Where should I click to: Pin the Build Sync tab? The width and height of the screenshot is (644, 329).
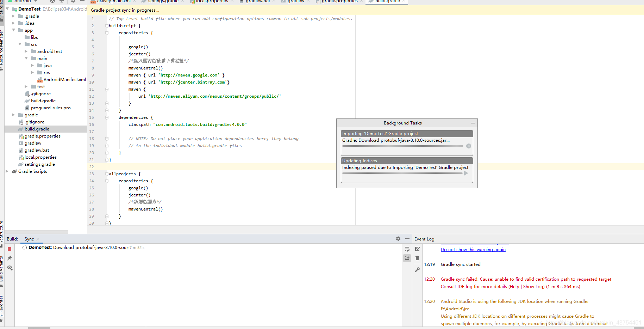pos(10,258)
